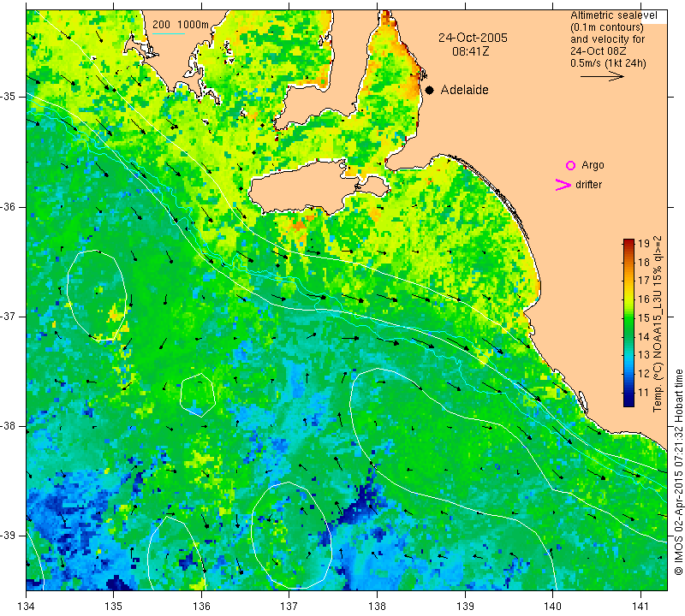Click the temperature colorbar gradient
685x616 pixels.
point(628,323)
